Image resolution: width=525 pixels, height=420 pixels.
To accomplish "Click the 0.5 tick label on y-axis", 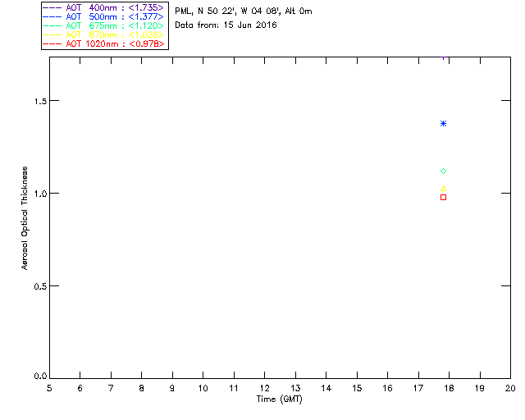I will pyautogui.click(x=37, y=286).
